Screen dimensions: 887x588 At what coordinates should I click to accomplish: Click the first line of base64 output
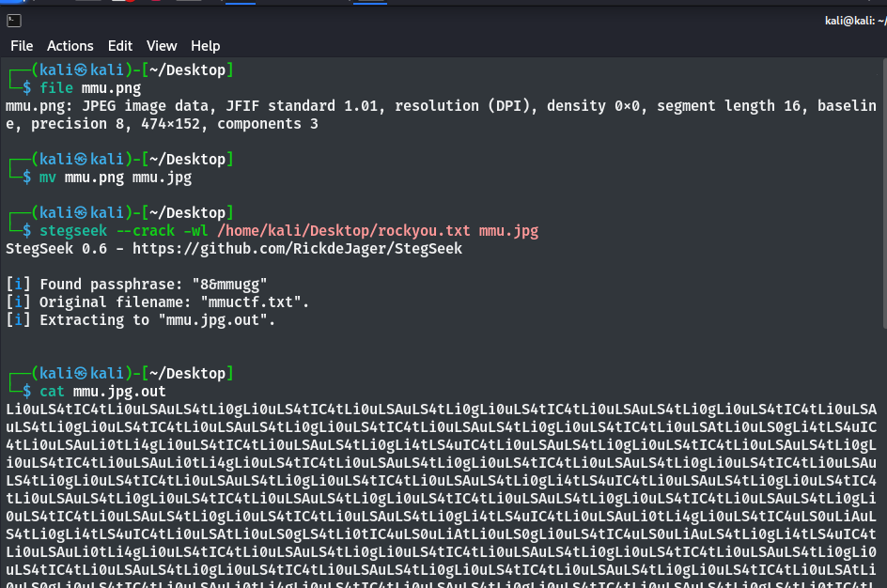pyautogui.click(x=442, y=410)
